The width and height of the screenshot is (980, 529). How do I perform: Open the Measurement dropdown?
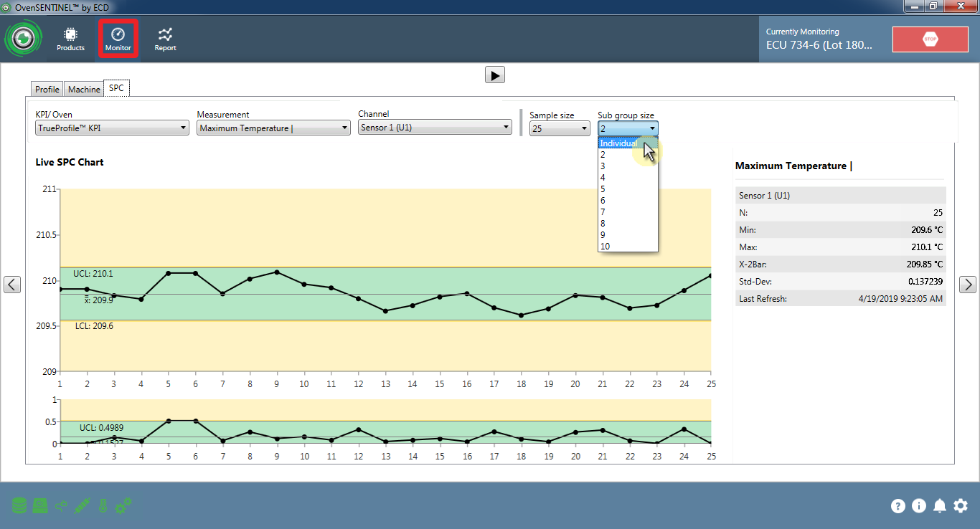pyautogui.click(x=273, y=128)
